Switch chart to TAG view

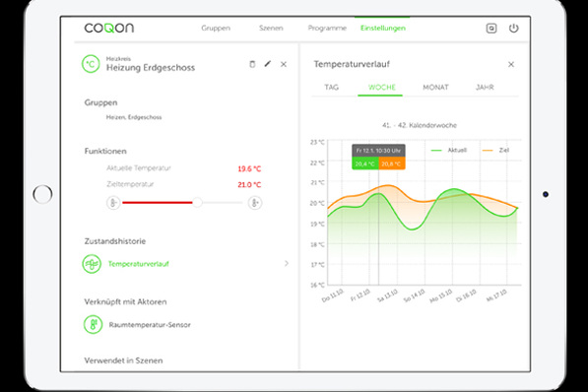point(332,87)
